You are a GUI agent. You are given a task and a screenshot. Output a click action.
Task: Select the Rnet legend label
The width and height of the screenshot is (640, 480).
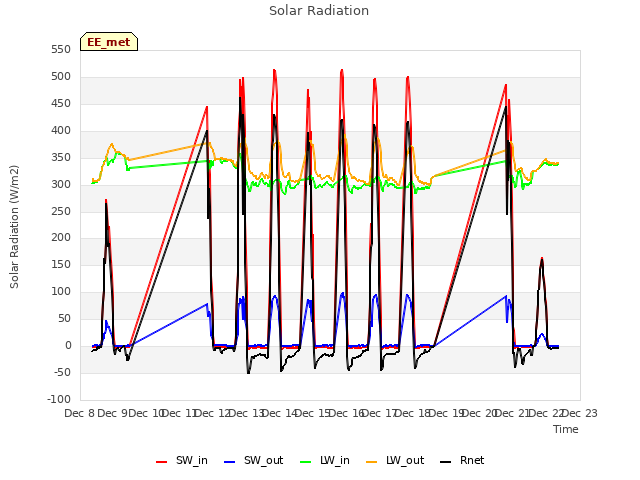(472, 460)
